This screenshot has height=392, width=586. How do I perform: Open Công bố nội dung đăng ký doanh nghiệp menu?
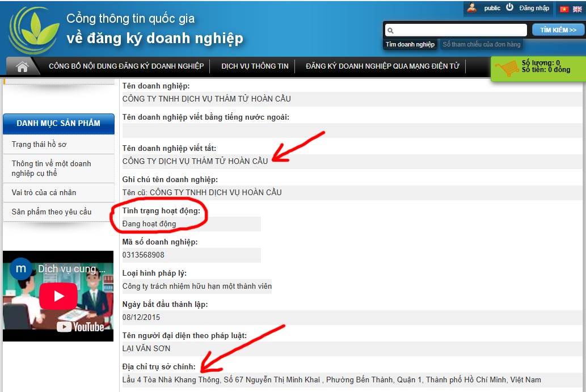(126, 66)
